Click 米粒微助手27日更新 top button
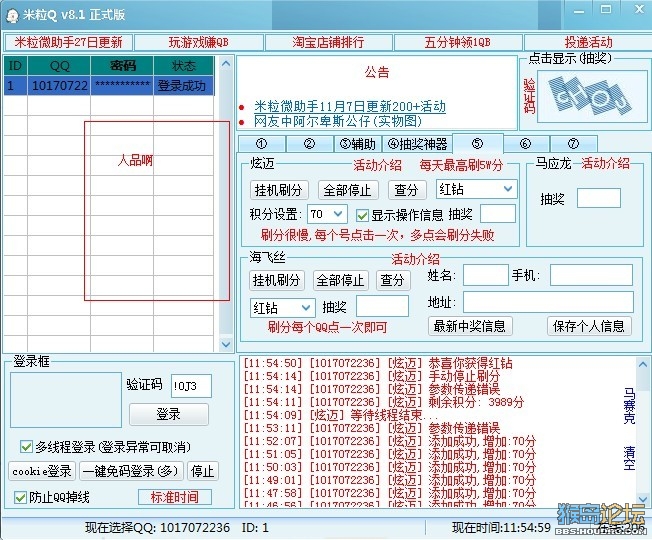Image resolution: width=652 pixels, height=540 pixels. [x=69, y=42]
